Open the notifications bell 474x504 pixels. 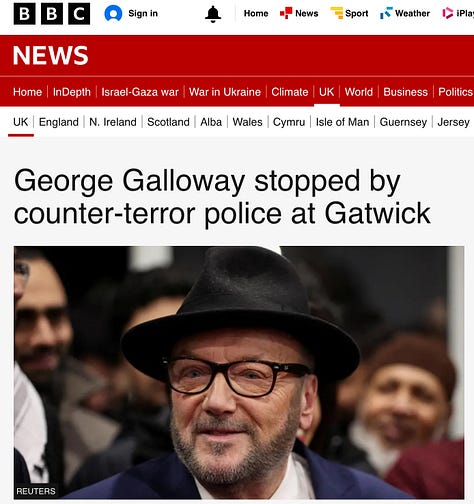[213, 14]
